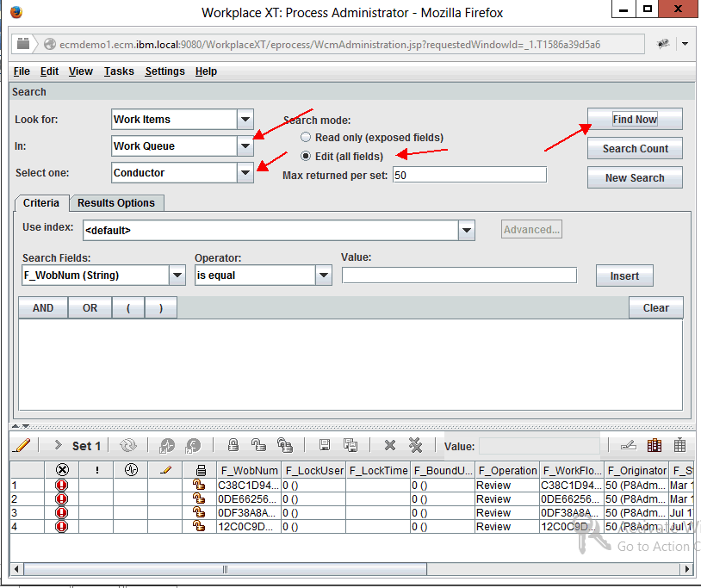Select Read only (exposed fields) mode
701x588 pixels.
306,137
